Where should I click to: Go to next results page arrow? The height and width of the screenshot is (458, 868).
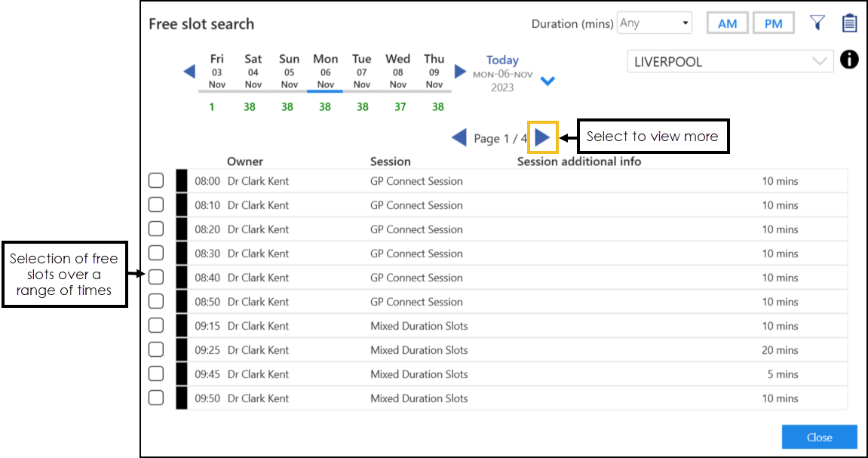click(x=542, y=137)
